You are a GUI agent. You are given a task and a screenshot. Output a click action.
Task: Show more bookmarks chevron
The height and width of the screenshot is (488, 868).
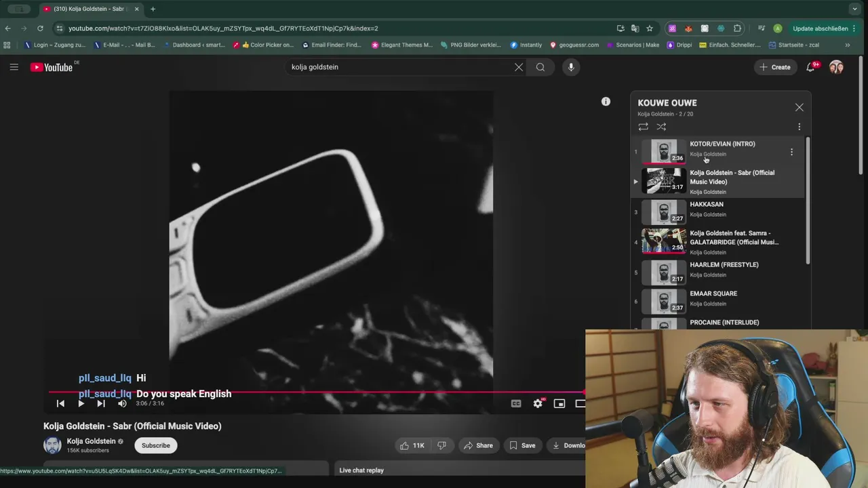click(847, 45)
